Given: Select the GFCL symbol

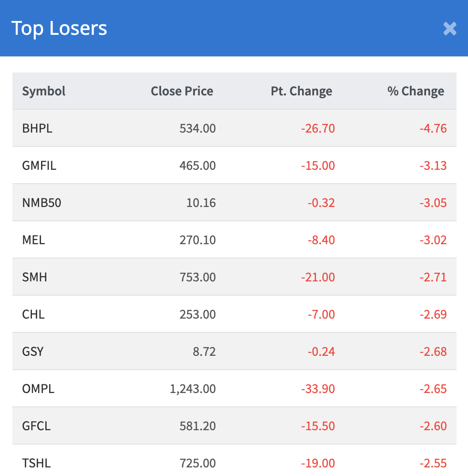Looking at the screenshot, I should (36, 426).
